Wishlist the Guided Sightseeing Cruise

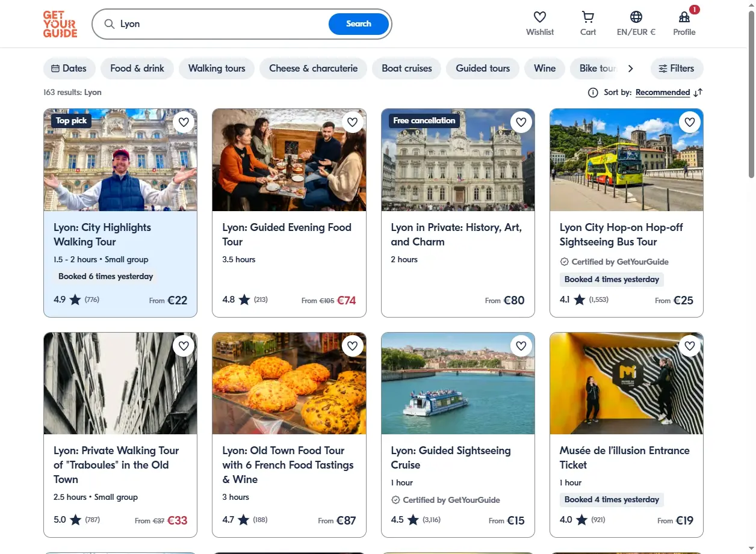coord(521,346)
